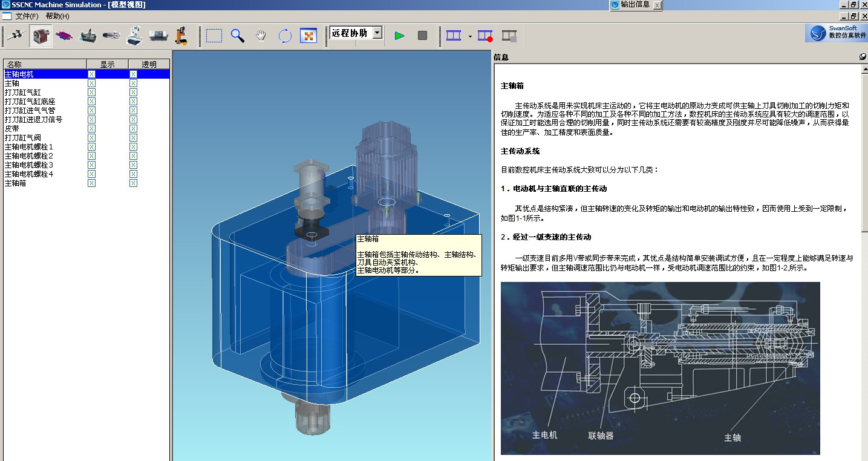Choose the rectangular selection zoom tool
Viewport: 868px width, 461px height.
pyautogui.click(x=214, y=36)
